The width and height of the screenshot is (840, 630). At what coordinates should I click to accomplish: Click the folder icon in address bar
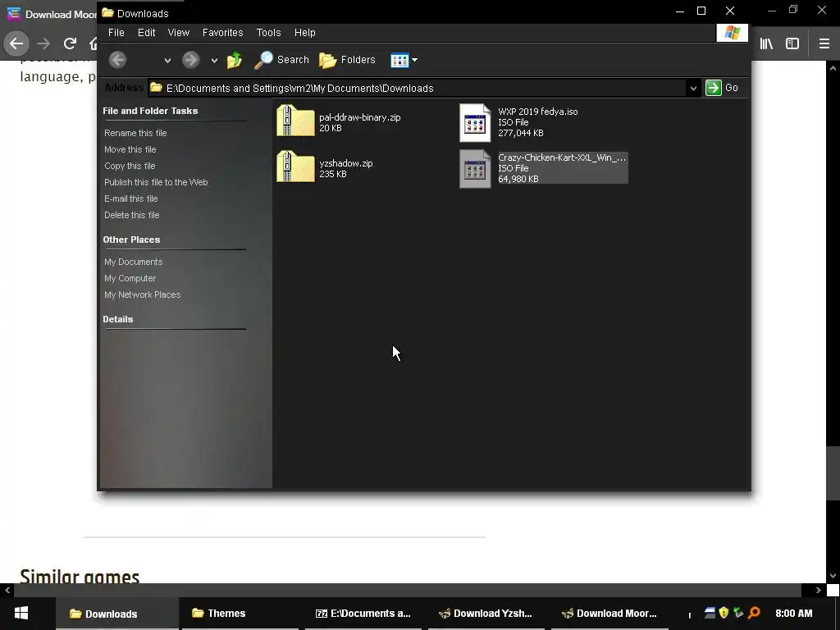157,87
